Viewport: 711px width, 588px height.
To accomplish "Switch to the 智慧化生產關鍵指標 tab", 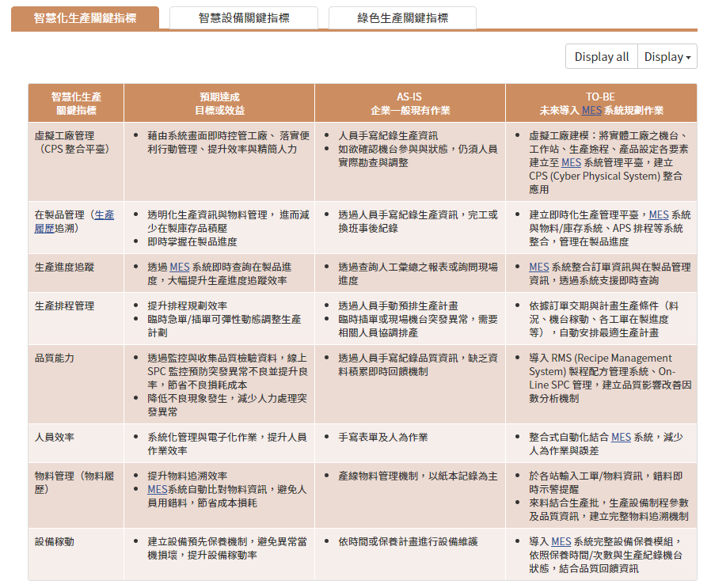I will pyautogui.click(x=85, y=18).
